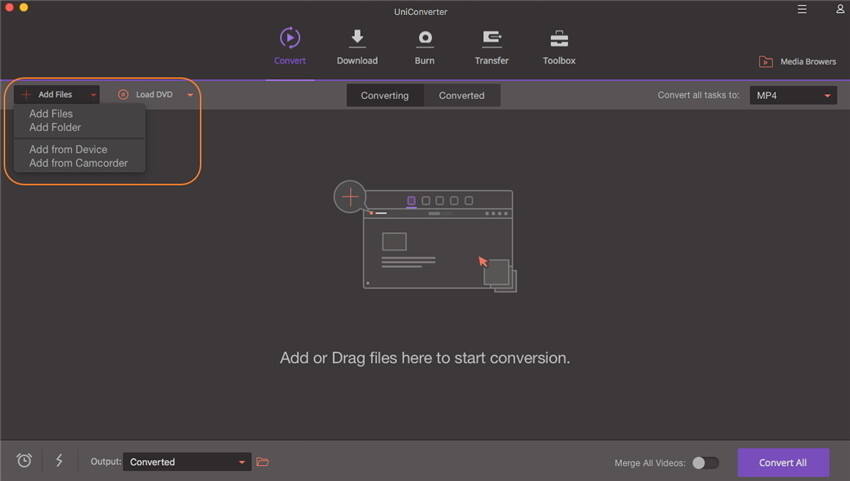Click the Download label text

coord(357,61)
